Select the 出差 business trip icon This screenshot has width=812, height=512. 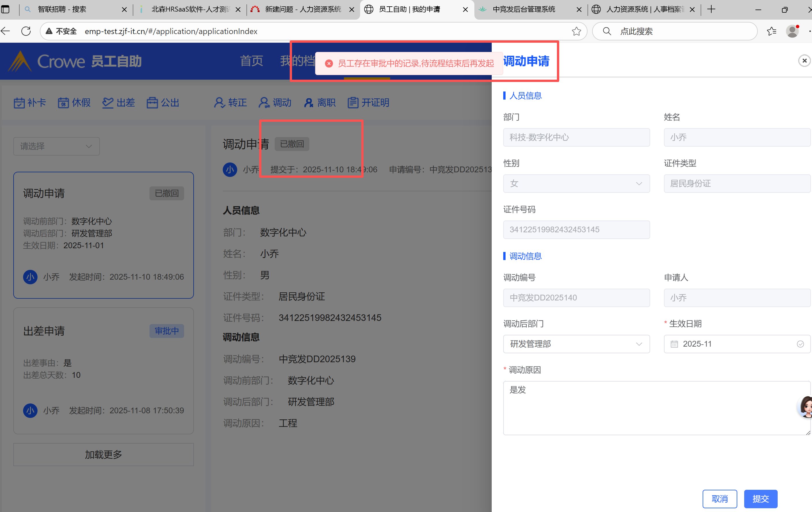[108, 102]
